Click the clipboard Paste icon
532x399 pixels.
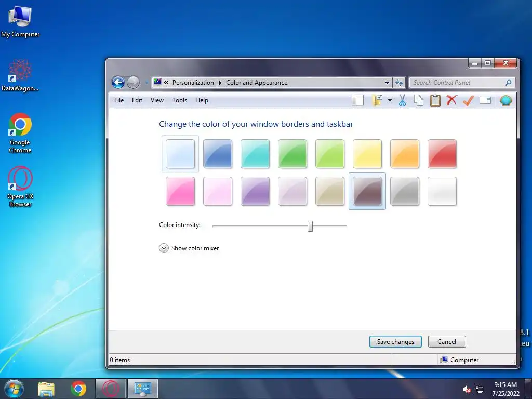(435, 100)
